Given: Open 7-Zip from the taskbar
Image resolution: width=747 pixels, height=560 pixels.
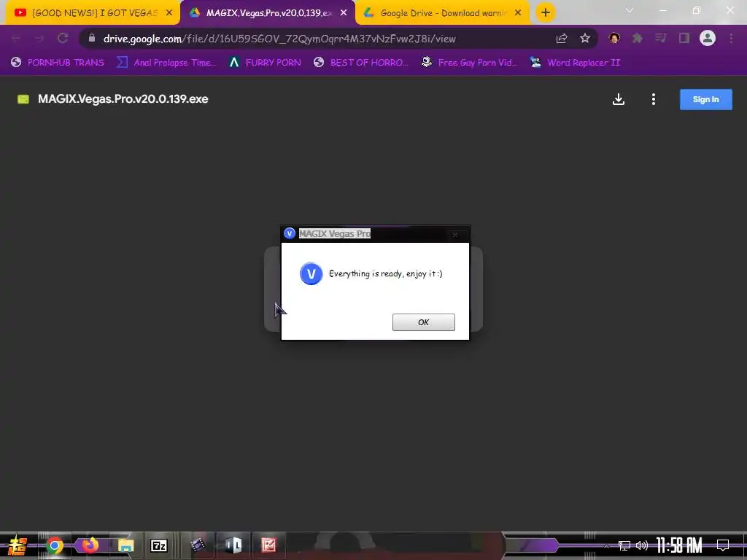Looking at the screenshot, I should point(158,545).
